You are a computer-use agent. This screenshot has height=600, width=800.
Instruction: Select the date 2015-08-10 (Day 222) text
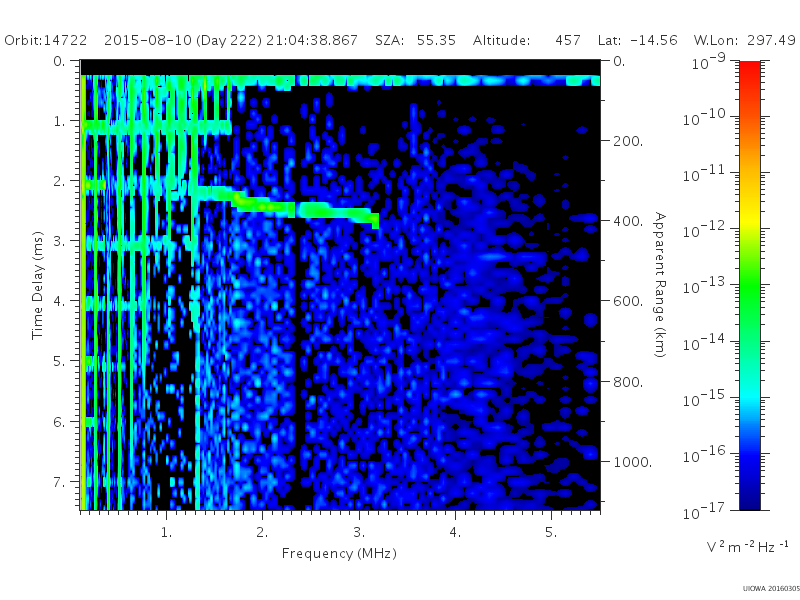tap(183, 41)
